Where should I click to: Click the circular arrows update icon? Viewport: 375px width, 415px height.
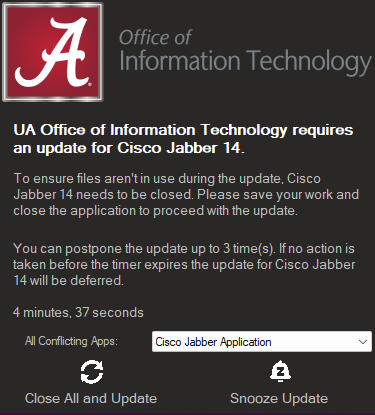tap(92, 372)
